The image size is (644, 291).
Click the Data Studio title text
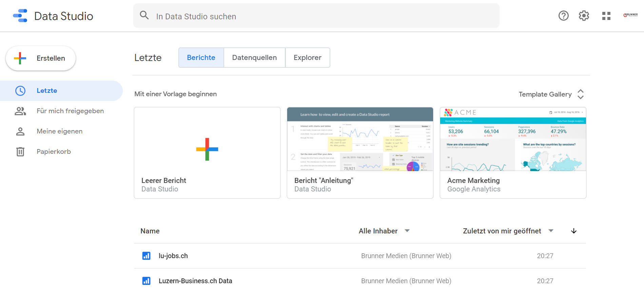pyautogui.click(x=64, y=16)
